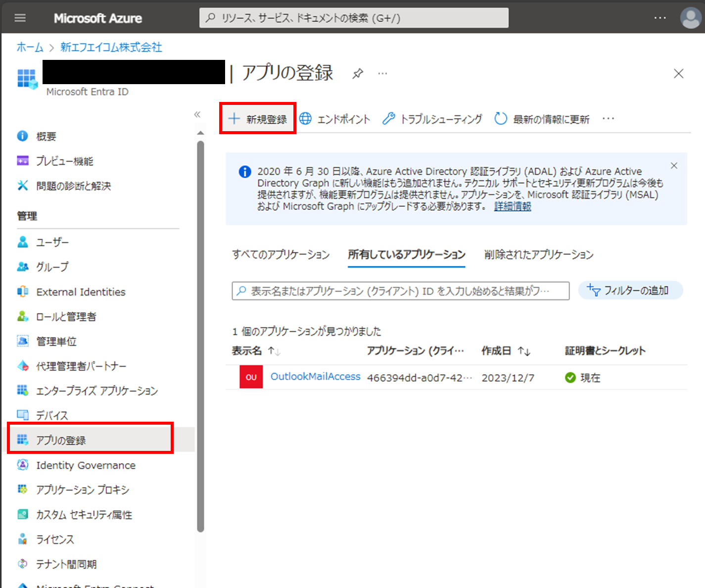The image size is (705, 588).
Task: Switch to 削除されたアプリケーション tab
Action: click(x=539, y=254)
